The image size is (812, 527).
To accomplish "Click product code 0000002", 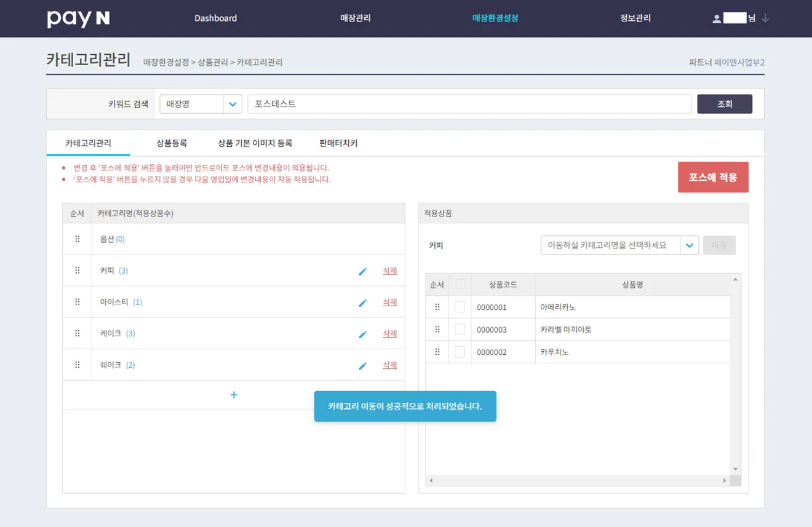I will pyautogui.click(x=492, y=352).
